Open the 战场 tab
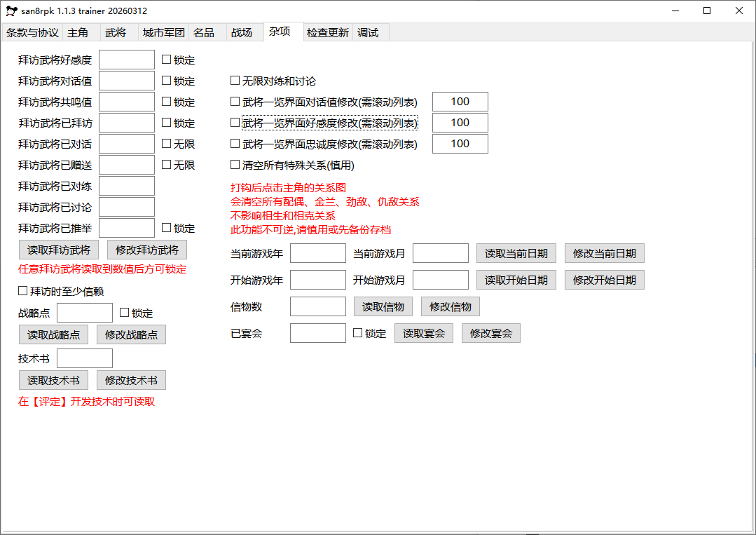 coord(241,33)
